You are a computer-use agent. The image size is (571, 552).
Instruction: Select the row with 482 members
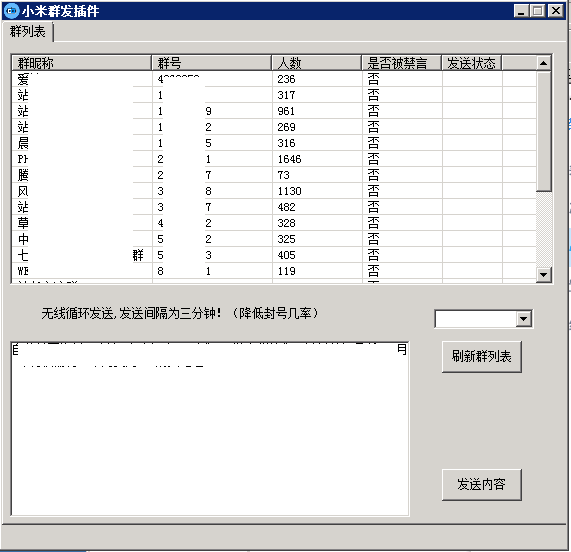pos(274,207)
